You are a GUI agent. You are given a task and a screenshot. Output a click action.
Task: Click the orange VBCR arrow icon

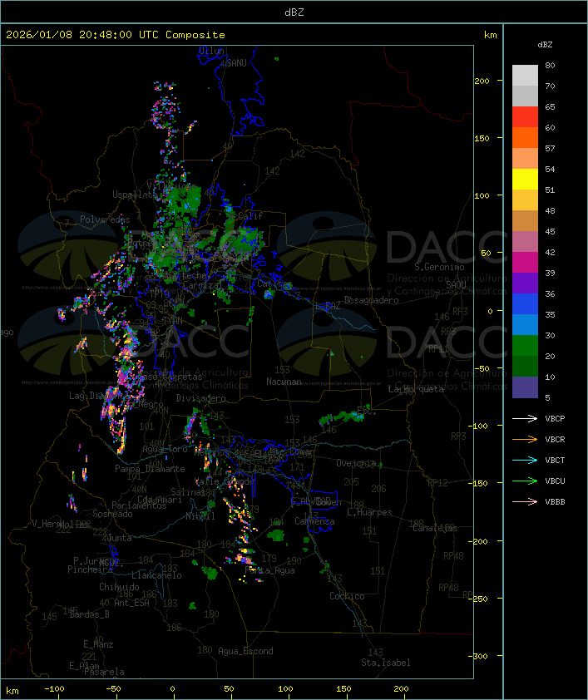pyautogui.click(x=526, y=439)
